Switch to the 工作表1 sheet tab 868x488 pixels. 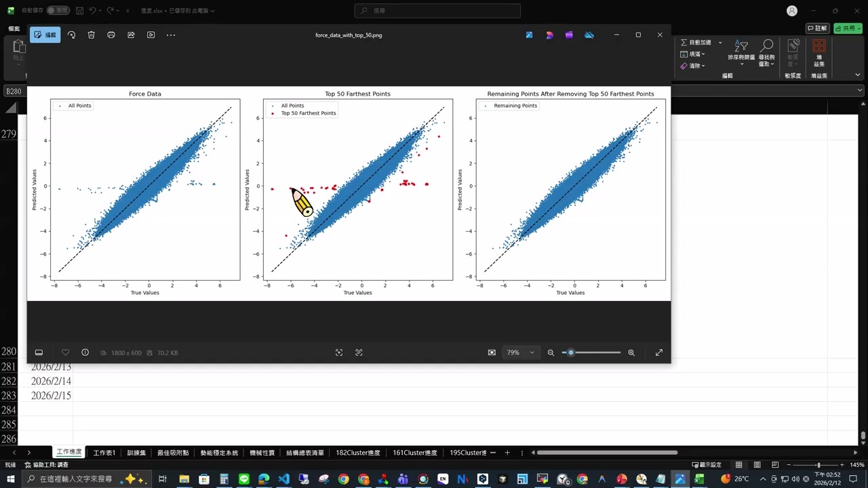[x=104, y=453]
